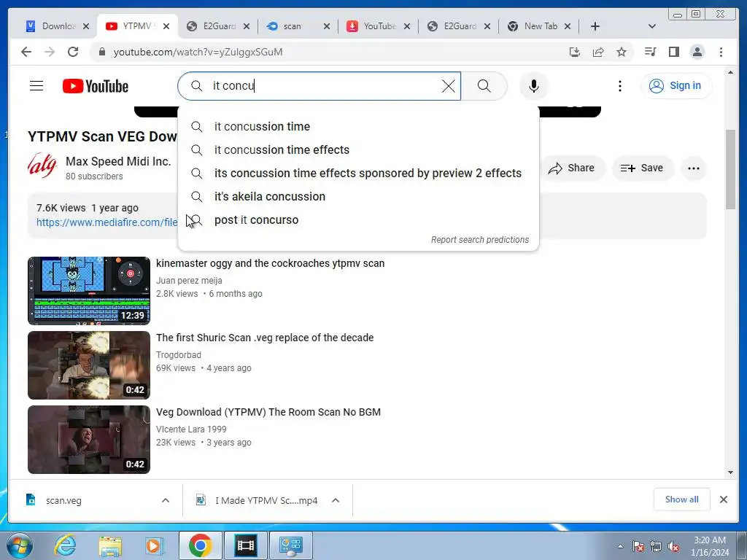Install app icon in address bar

click(x=575, y=52)
